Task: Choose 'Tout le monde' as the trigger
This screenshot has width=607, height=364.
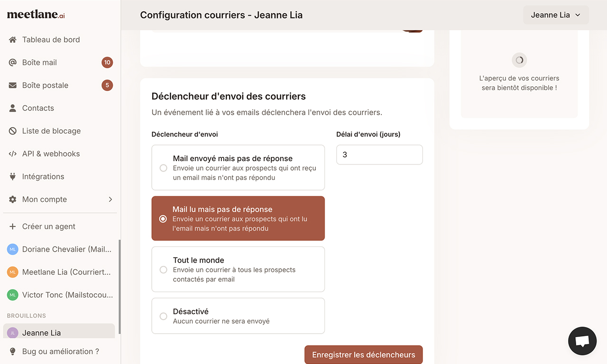Action: tap(238, 269)
